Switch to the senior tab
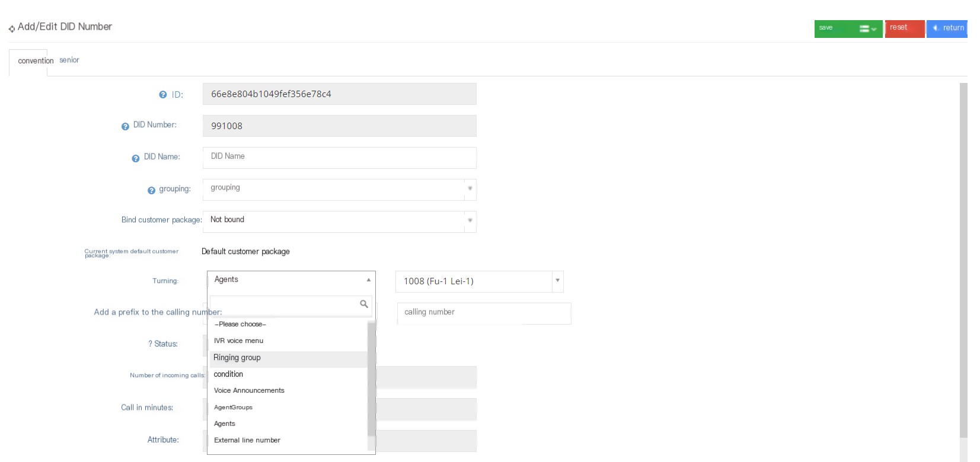The image size is (980, 462). [69, 60]
